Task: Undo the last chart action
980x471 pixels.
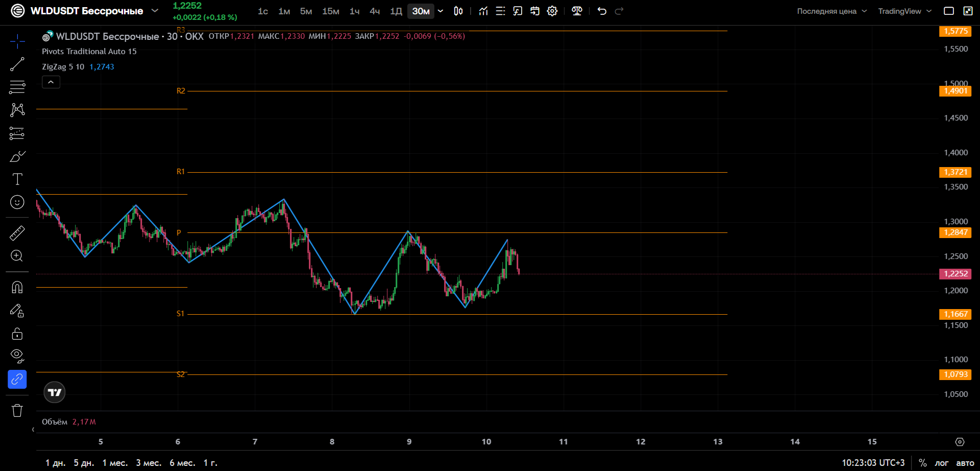Action: pos(602,11)
